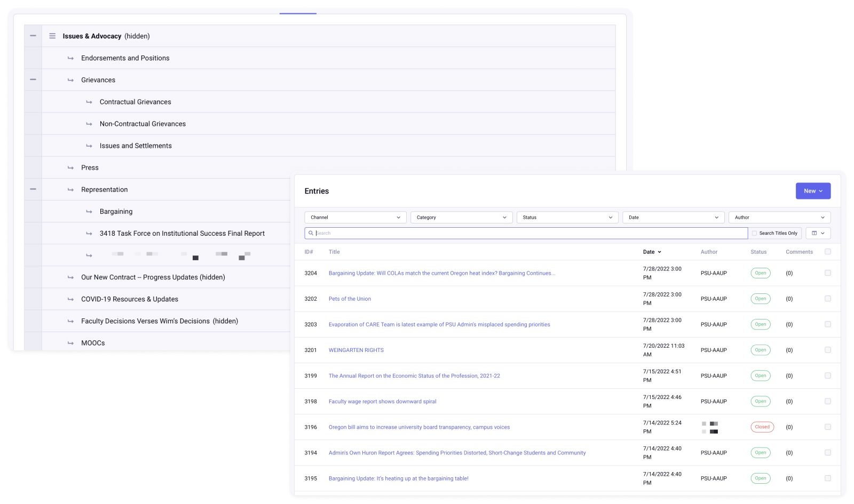This screenshot has height=504, width=854.
Task: Enable the Search Titles Only checkbox
Action: (755, 233)
